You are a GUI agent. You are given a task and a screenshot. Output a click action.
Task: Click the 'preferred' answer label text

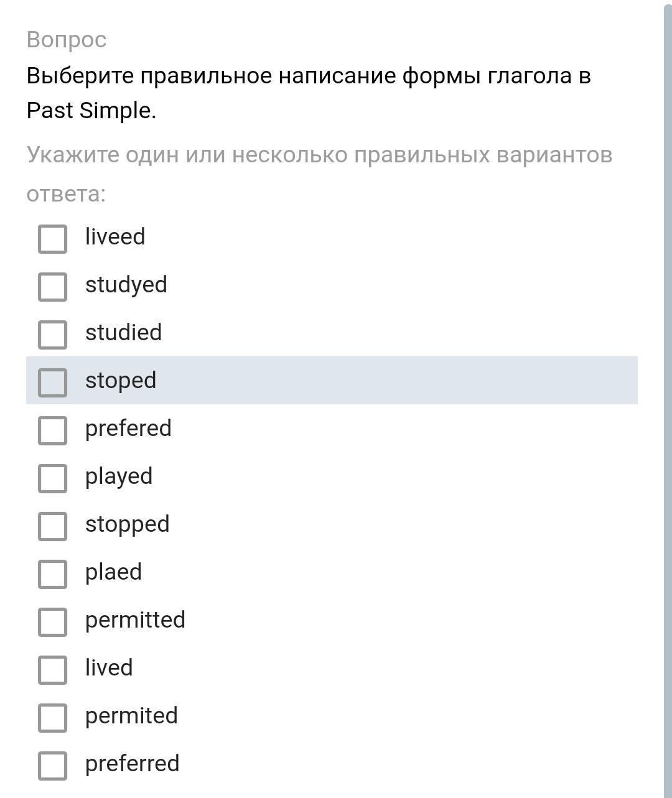[x=132, y=764]
